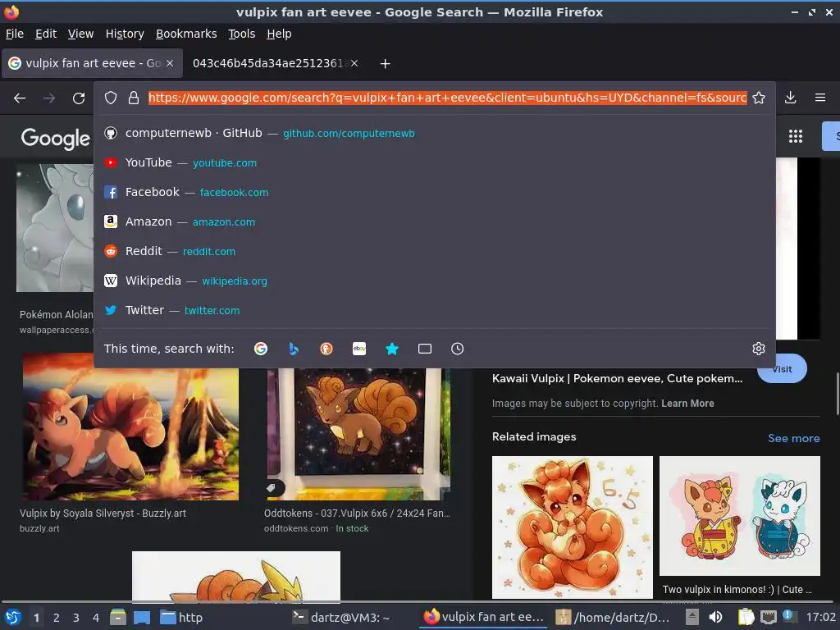Viewport: 840px width, 630px height.
Task: Close the vulpix fan art eevee tab
Action: point(170,63)
